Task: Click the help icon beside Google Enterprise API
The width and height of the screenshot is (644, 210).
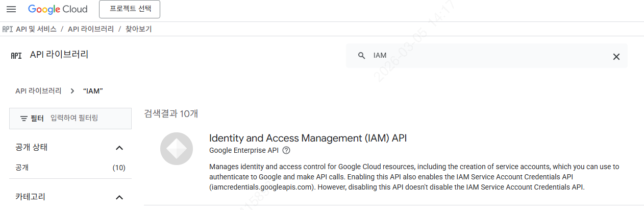Action: [286, 150]
